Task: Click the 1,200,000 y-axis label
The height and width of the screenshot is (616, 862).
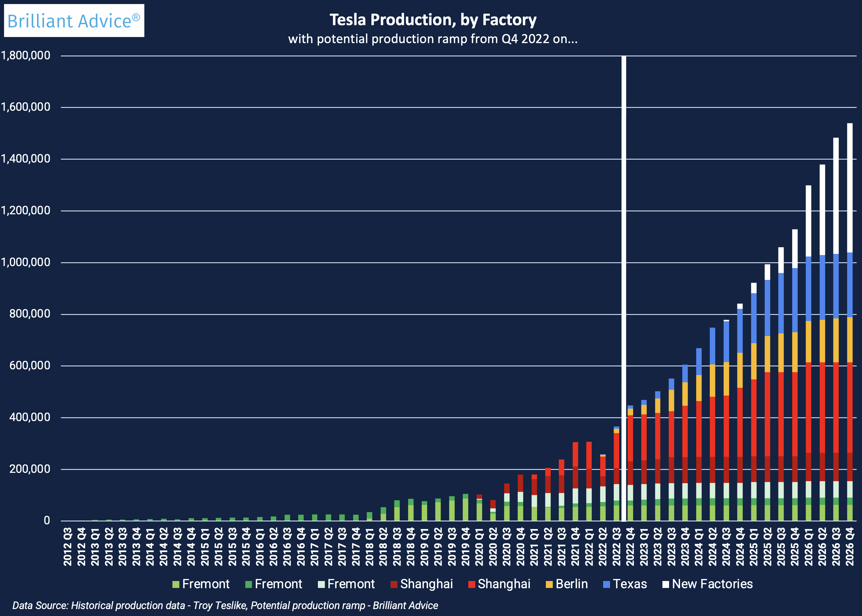Action: (x=25, y=211)
